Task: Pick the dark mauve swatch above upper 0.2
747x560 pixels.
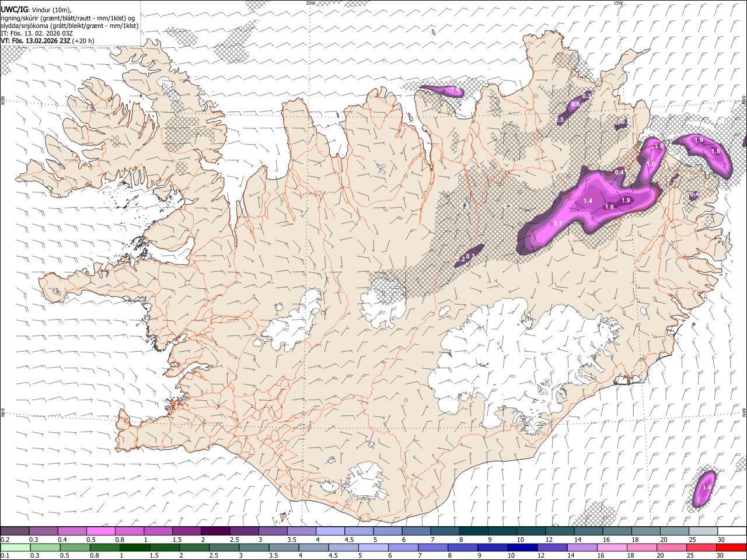Action: [x=15, y=531]
